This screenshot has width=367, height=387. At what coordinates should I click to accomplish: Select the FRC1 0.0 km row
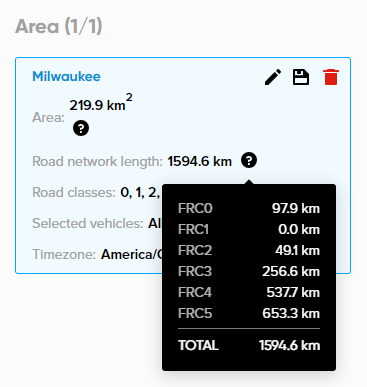coord(249,229)
